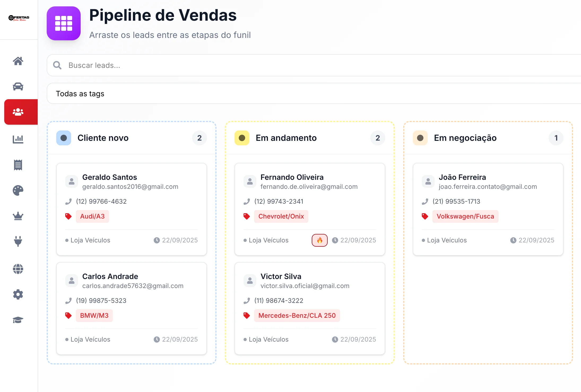Screen dimensions: 581x392
Task: Open the Carlos Andrade lead name
Action: [x=110, y=276]
